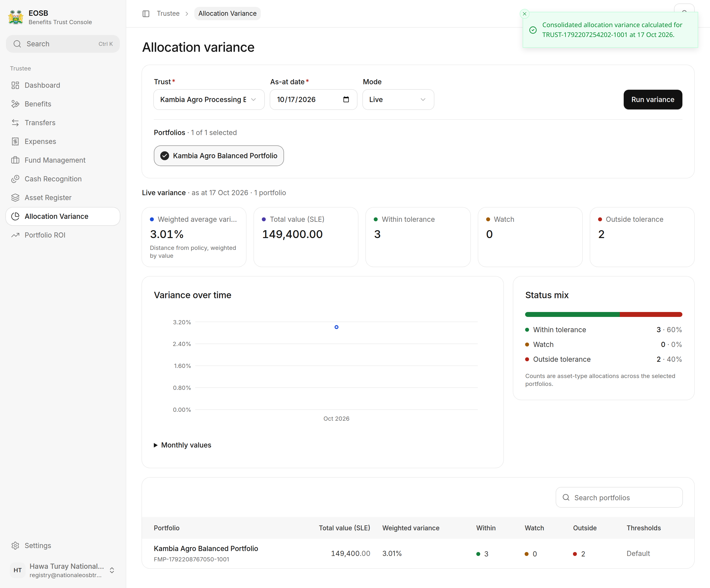The width and height of the screenshot is (710, 588).
Task: Click the red Outside tolerance bar segment
Action: (651, 315)
